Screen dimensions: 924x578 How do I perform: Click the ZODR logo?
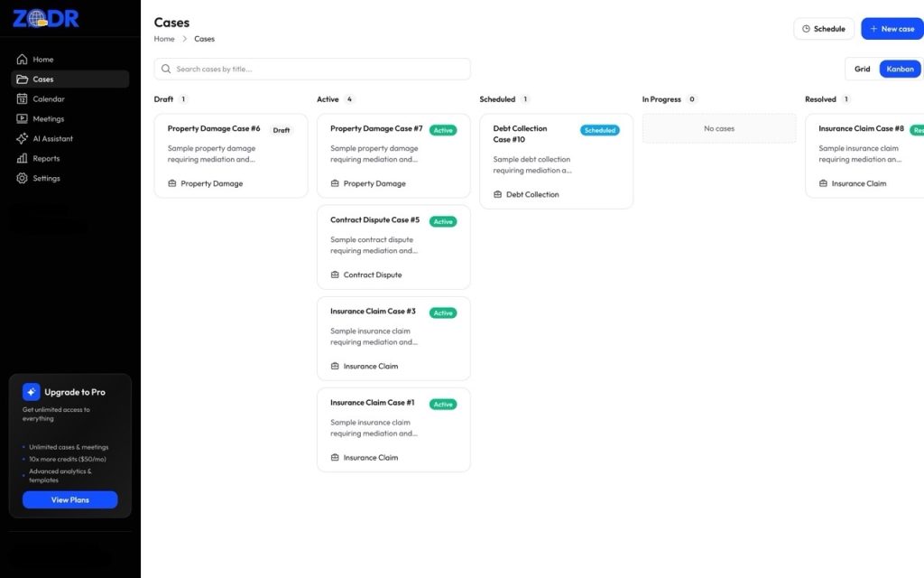click(x=46, y=19)
